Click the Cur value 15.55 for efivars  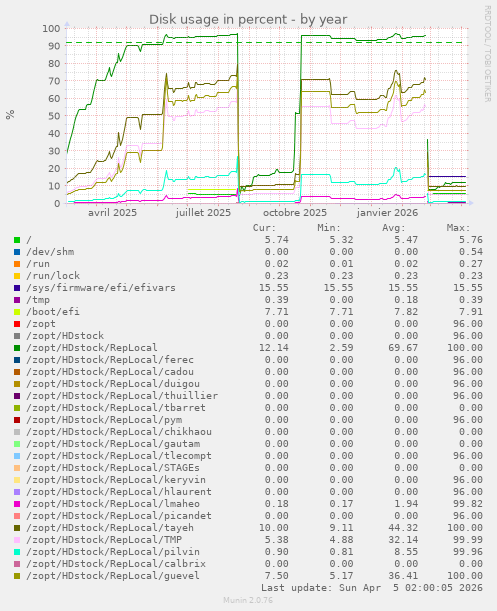[x=274, y=288]
